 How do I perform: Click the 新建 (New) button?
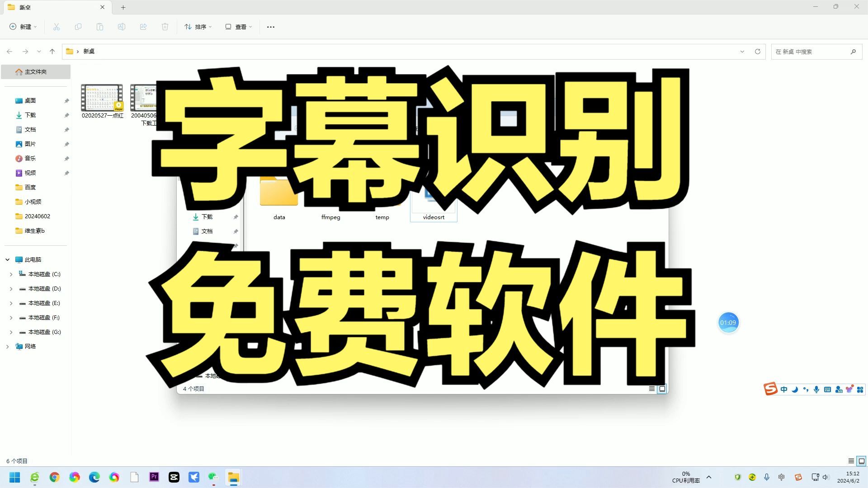[23, 27]
